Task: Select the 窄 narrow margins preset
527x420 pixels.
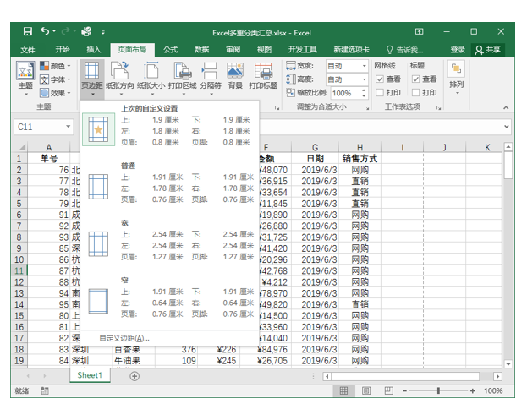Action: (170, 297)
